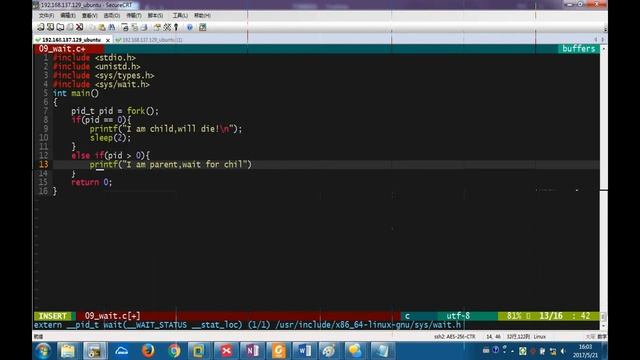Image resolution: width=640 pixels, height=360 pixels.
Task: Click the printf "I am child,will die!" line
Action: coord(166,129)
